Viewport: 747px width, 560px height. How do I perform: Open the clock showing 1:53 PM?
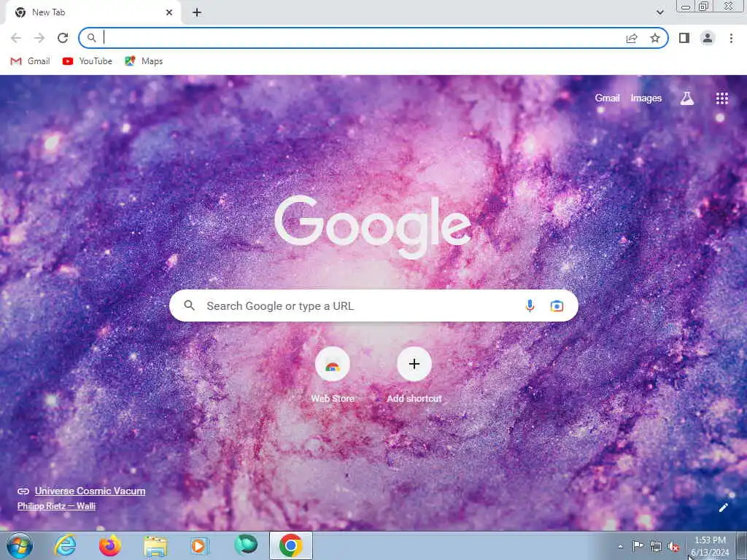[x=710, y=546]
